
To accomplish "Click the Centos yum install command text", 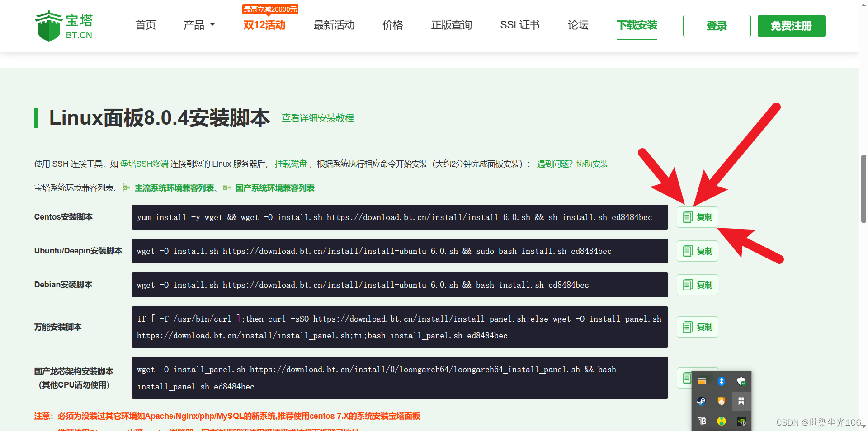I will (395, 217).
